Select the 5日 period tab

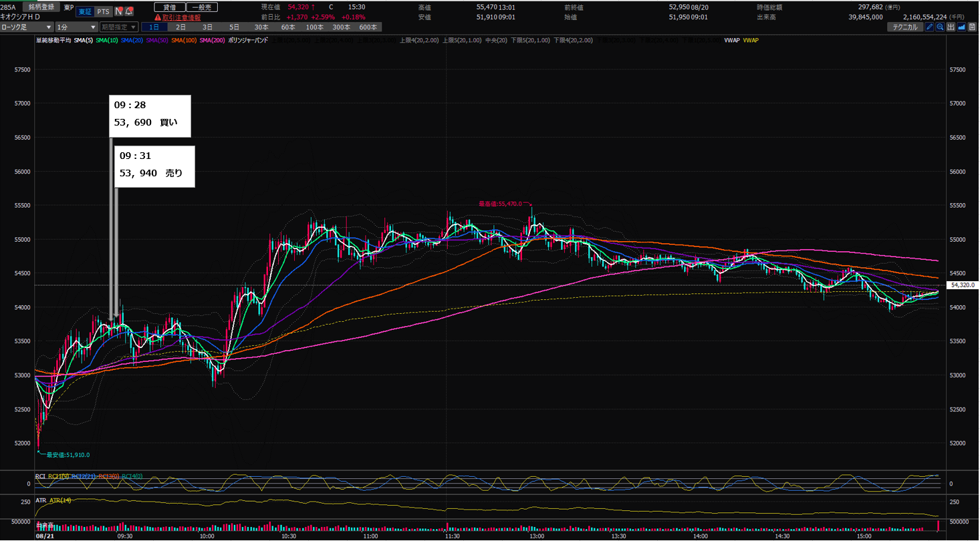tap(234, 27)
